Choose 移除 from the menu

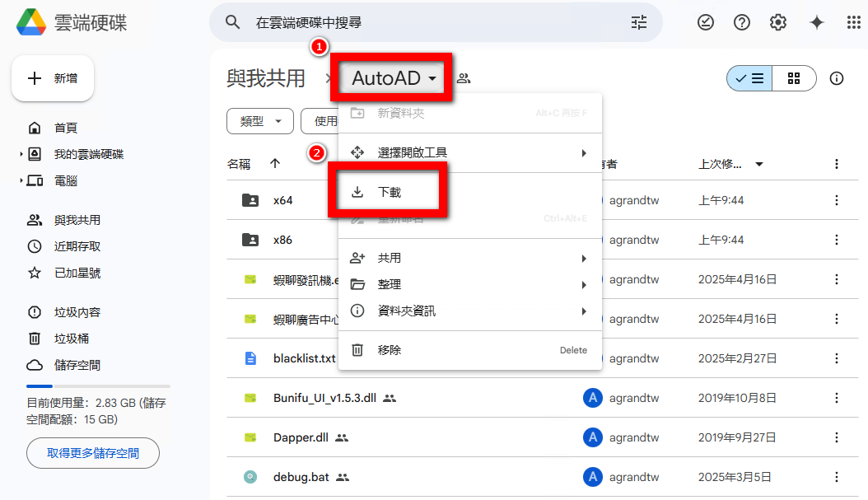(469, 350)
